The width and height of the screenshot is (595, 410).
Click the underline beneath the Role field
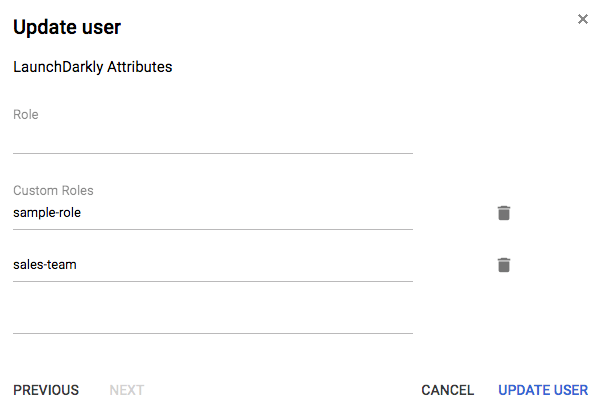click(x=213, y=153)
